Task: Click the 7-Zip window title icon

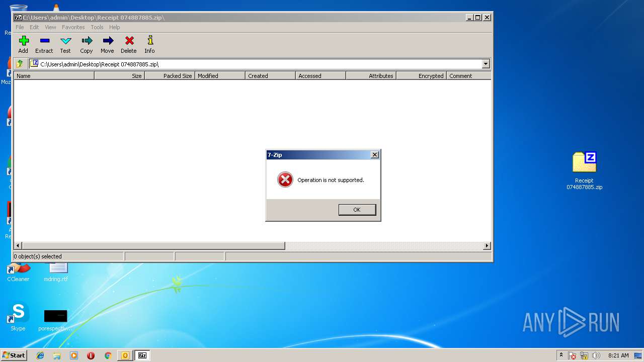Action: click(x=18, y=17)
